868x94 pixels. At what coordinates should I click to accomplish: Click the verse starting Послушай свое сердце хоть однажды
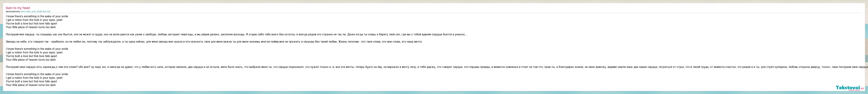[437, 67]
